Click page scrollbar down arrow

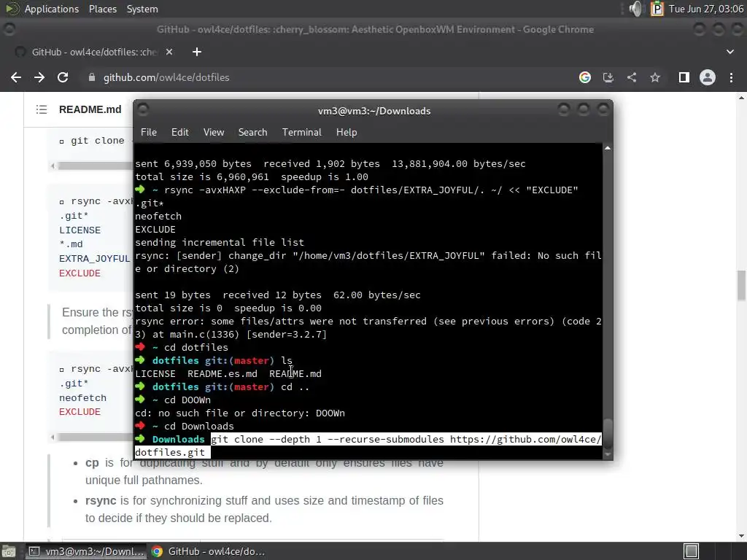click(741, 536)
